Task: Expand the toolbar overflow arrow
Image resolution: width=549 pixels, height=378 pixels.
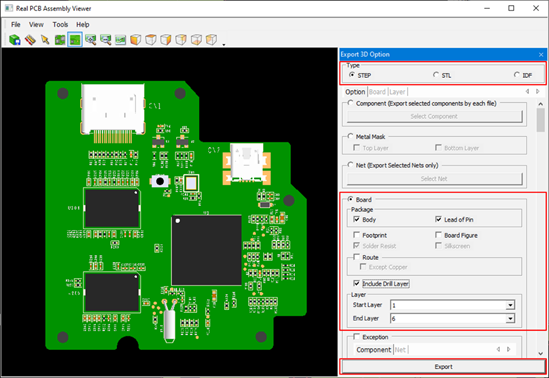Action: pyautogui.click(x=224, y=44)
